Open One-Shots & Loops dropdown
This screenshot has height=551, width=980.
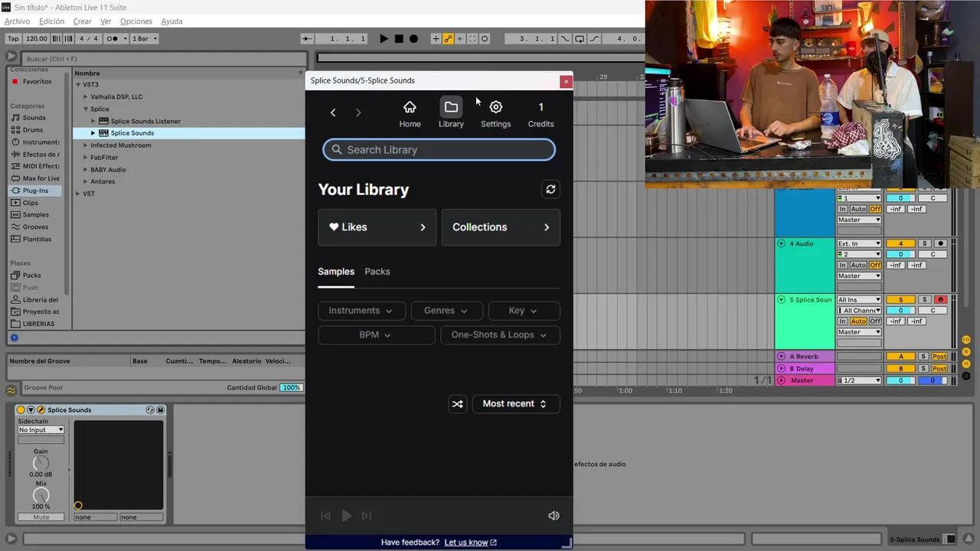coord(500,335)
